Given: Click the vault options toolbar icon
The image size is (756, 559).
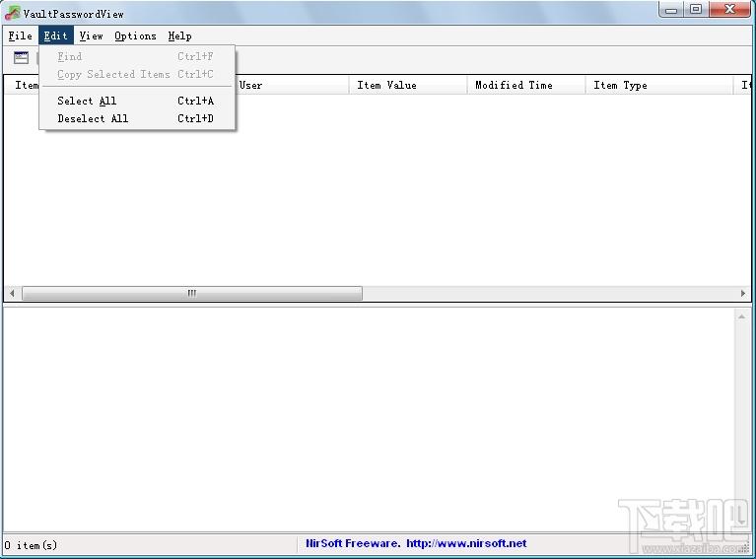Looking at the screenshot, I should point(21,58).
